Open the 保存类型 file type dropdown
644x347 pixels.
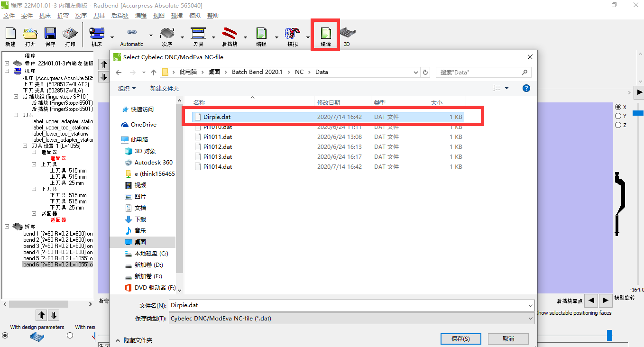[530, 319]
